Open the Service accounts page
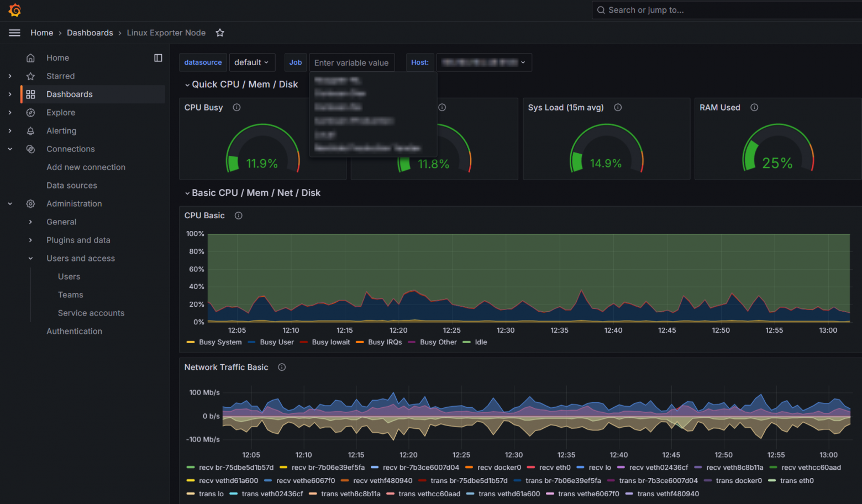862x504 pixels. click(91, 313)
